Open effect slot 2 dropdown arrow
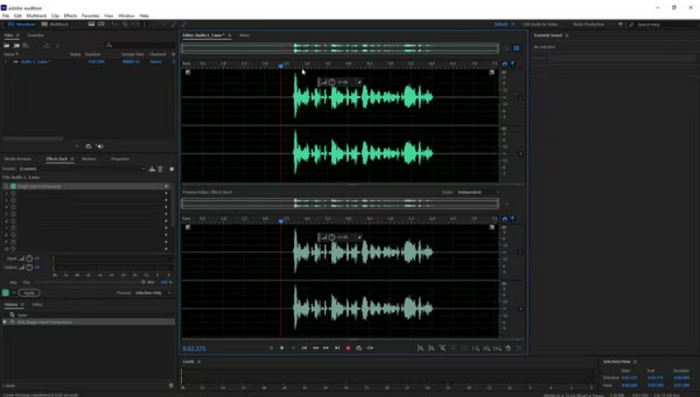 click(166, 193)
